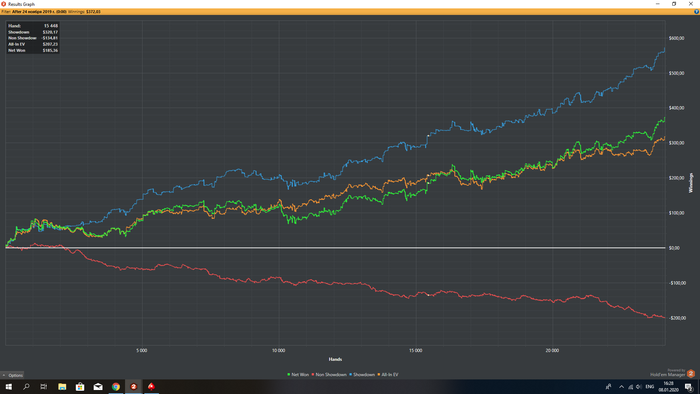The height and width of the screenshot is (394, 700).
Task: Click the vertical Winnings axis title
Action: click(x=691, y=183)
